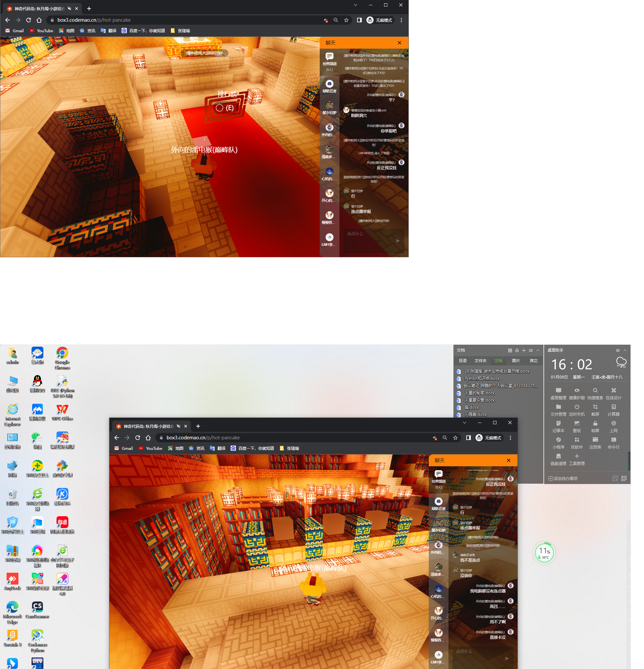
Task: Select the WPS Office desktop icon
Action: point(62,412)
